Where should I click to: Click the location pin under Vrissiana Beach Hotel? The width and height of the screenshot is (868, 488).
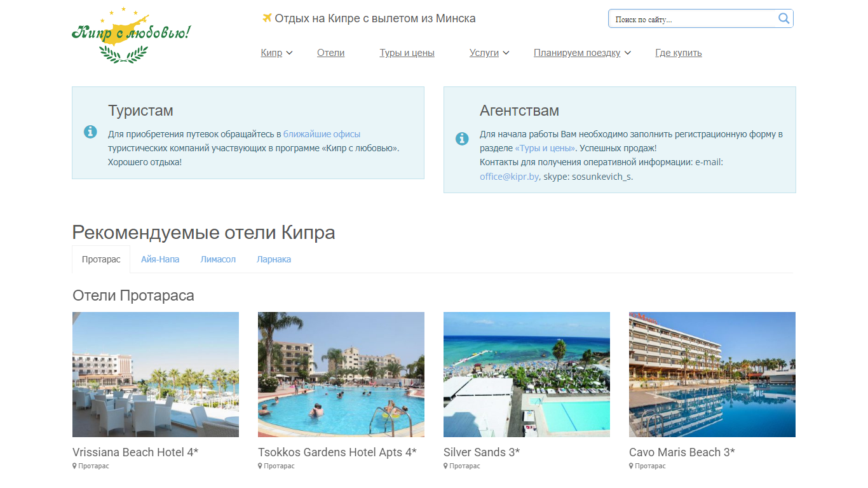click(x=74, y=466)
